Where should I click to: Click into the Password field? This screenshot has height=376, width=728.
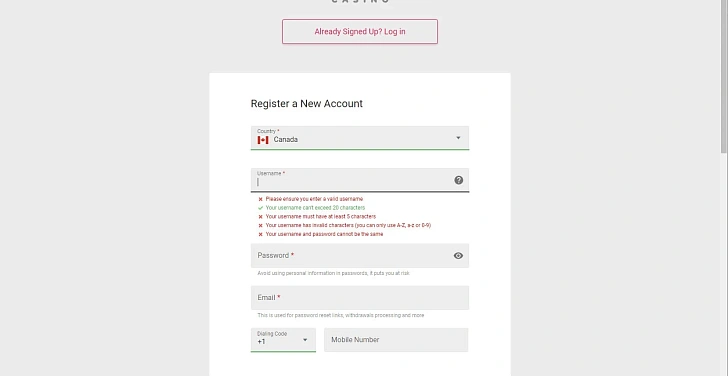pyautogui.click(x=360, y=256)
